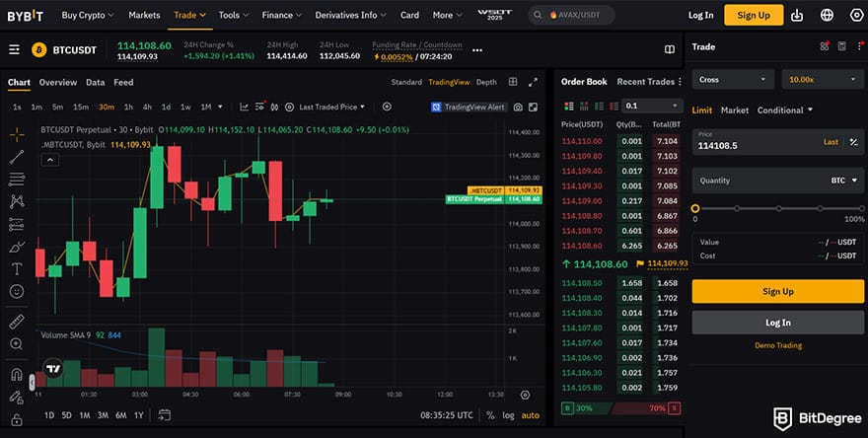Click the header Sign Up button
Image resolution: width=868 pixels, height=438 pixels.
tap(754, 16)
